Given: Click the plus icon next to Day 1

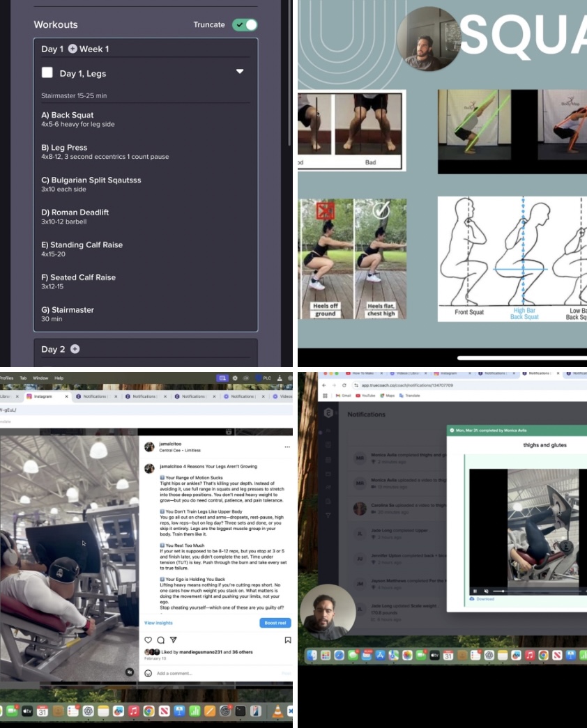Looking at the screenshot, I should pos(73,49).
